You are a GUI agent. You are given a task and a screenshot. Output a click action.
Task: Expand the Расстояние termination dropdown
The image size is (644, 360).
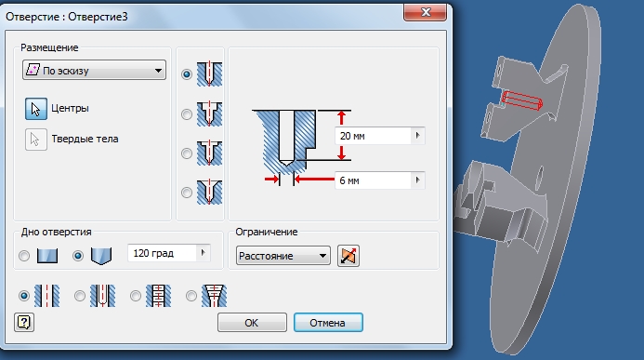(283, 256)
